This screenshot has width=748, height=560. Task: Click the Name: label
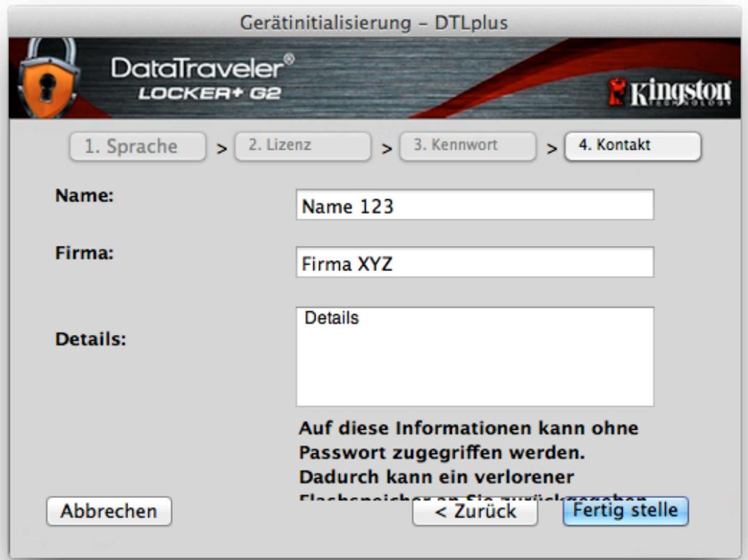(x=84, y=196)
